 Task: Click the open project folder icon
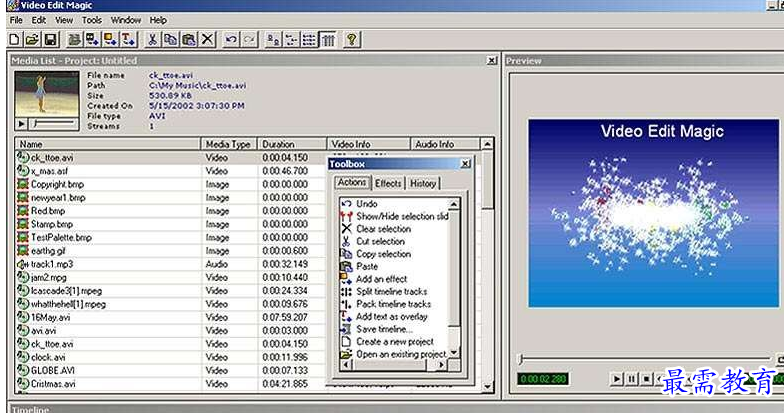coord(32,40)
